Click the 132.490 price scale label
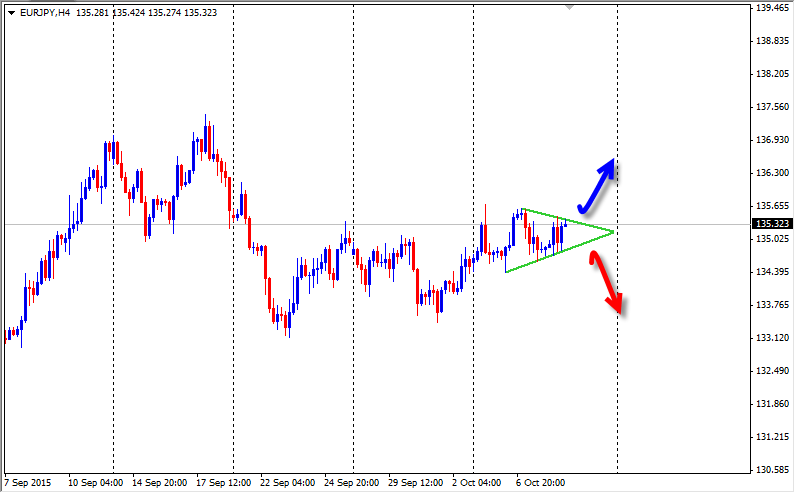795x492 pixels. 772,370
